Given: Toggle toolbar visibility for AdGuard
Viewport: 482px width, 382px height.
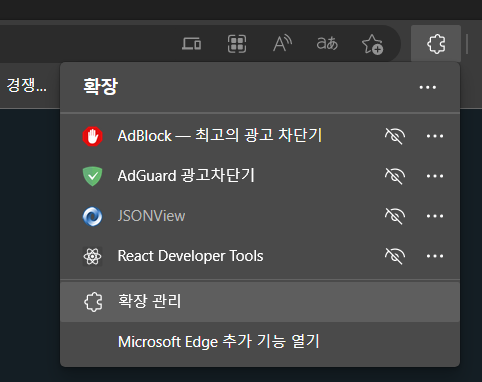Looking at the screenshot, I should [395, 176].
